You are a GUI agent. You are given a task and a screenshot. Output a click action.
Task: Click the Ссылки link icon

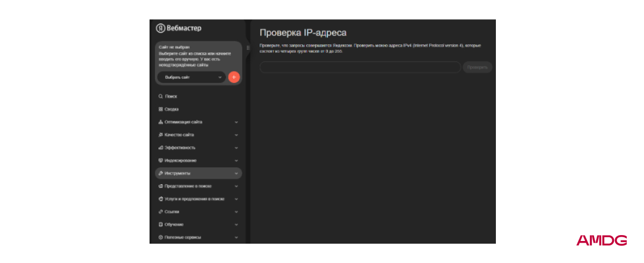pyautogui.click(x=160, y=211)
